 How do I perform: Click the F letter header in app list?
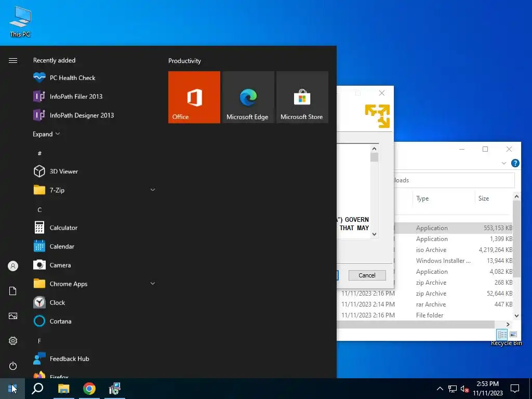[x=39, y=341]
